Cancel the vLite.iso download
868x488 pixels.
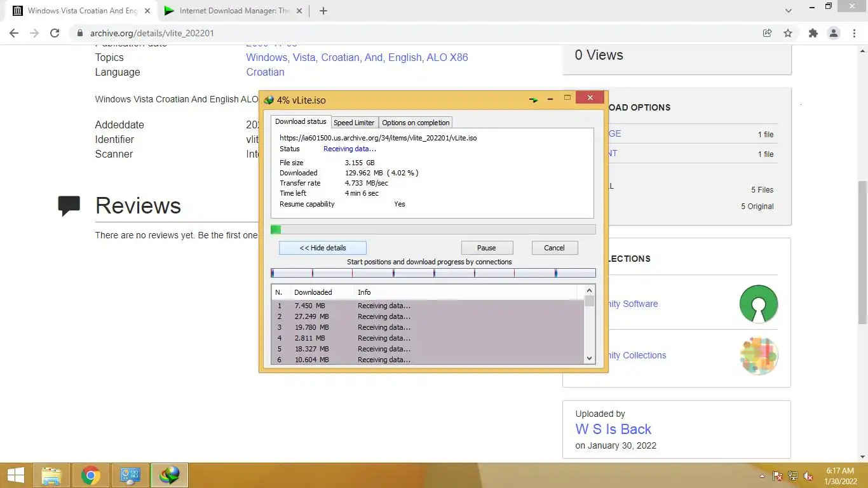[554, 248]
